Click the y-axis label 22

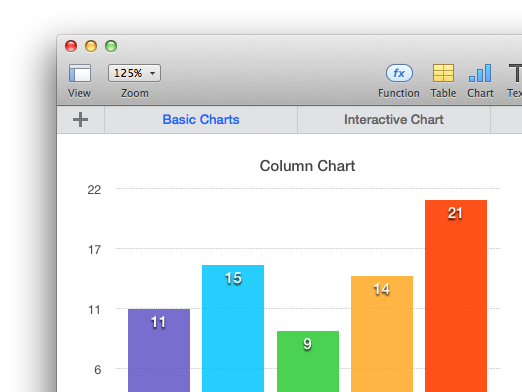click(94, 190)
